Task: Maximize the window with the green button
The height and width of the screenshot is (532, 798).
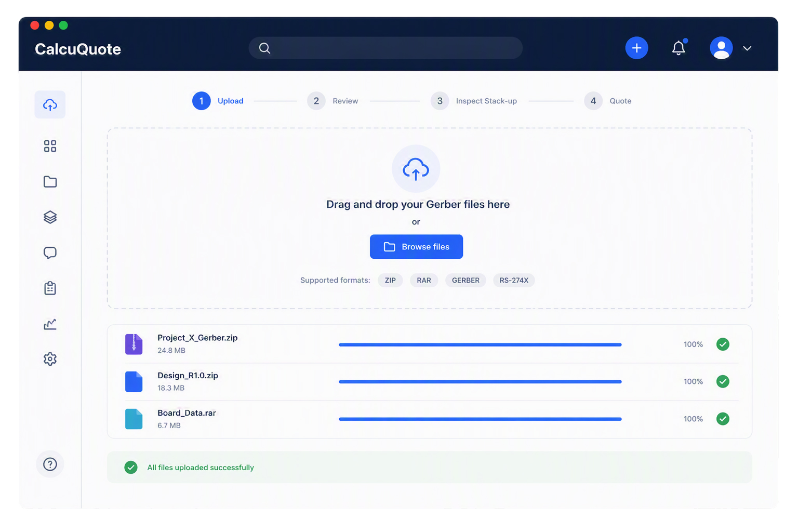Action: click(x=63, y=25)
